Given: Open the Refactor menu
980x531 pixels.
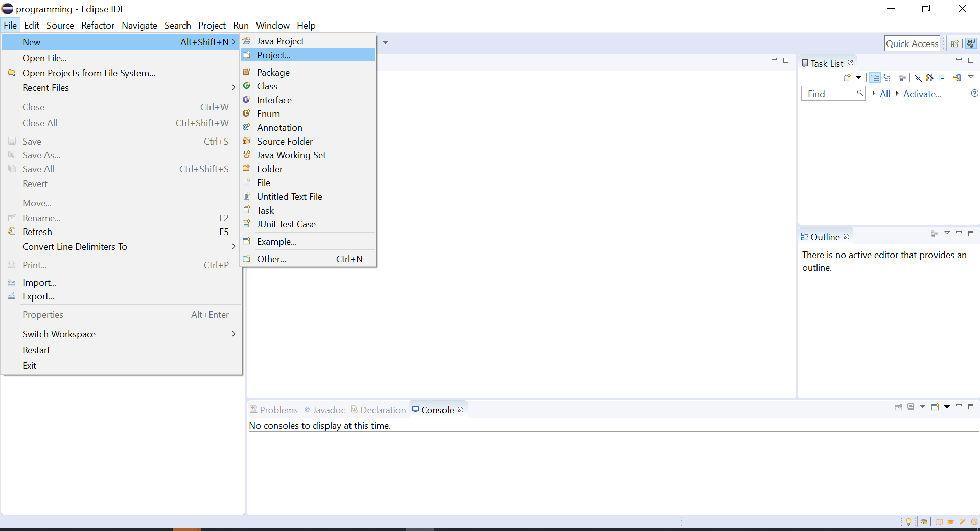Looking at the screenshot, I should click(x=98, y=25).
